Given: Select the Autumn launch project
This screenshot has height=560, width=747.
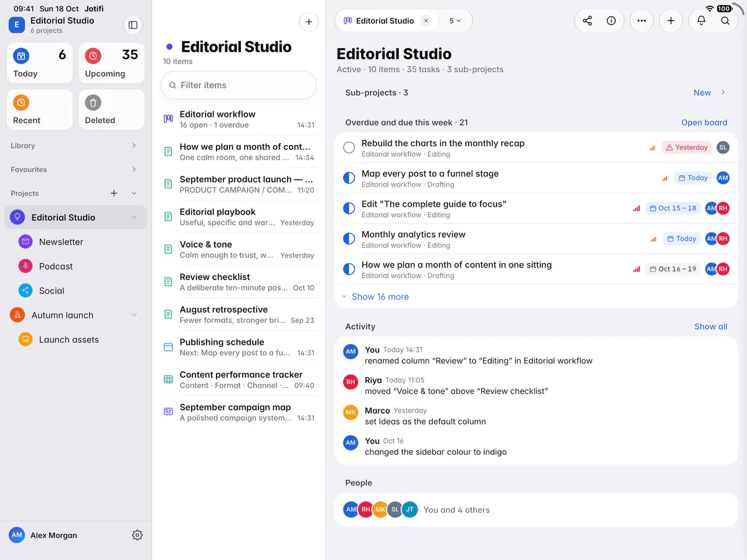Looking at the screenshot, I should 76,315.
